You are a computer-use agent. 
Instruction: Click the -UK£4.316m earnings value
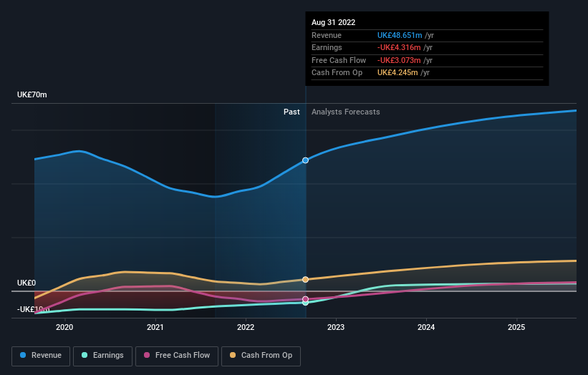(399, 47)
